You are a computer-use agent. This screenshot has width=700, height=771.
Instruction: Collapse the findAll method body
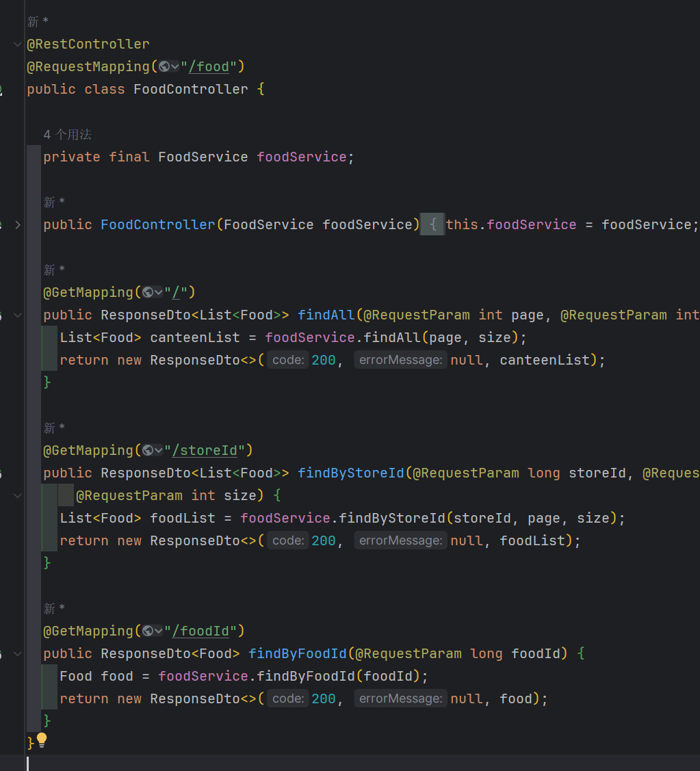pos(18,315)
